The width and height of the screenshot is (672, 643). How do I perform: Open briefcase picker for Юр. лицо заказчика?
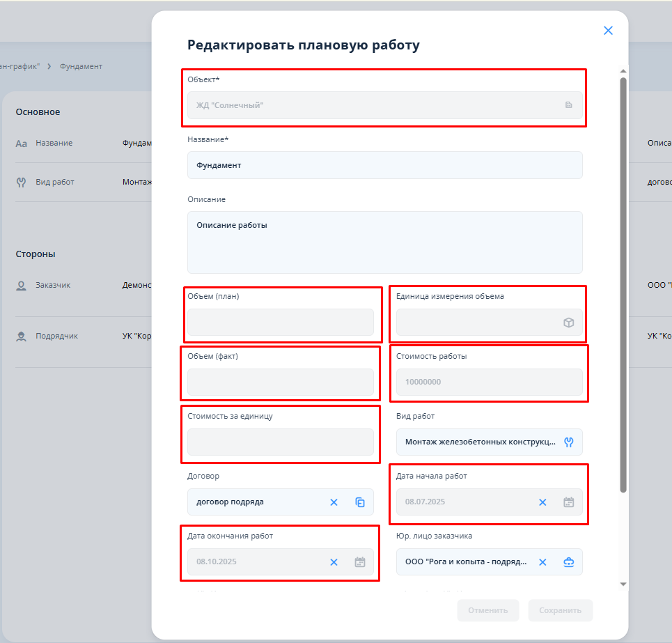pyautogui.click(x=568, y=562)
